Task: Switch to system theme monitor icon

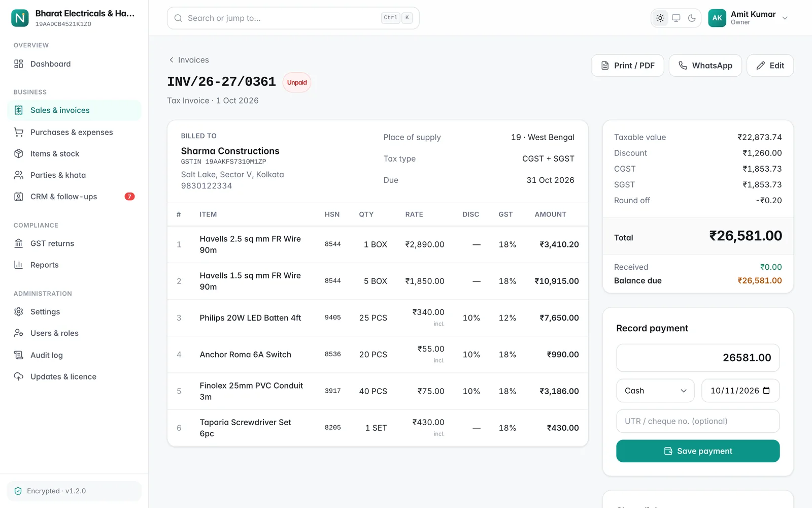Action: pyautogui.click(x=676, y=18)
